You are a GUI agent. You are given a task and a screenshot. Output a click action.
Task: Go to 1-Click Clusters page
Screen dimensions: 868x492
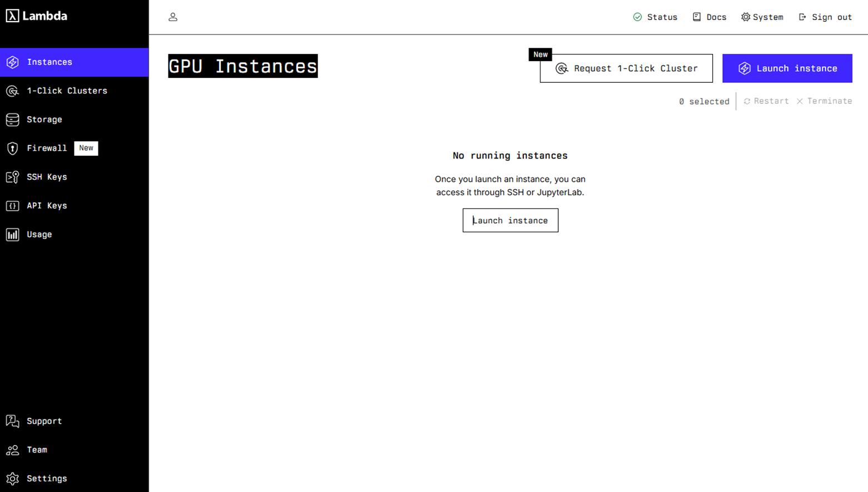(x=75, y=91)
